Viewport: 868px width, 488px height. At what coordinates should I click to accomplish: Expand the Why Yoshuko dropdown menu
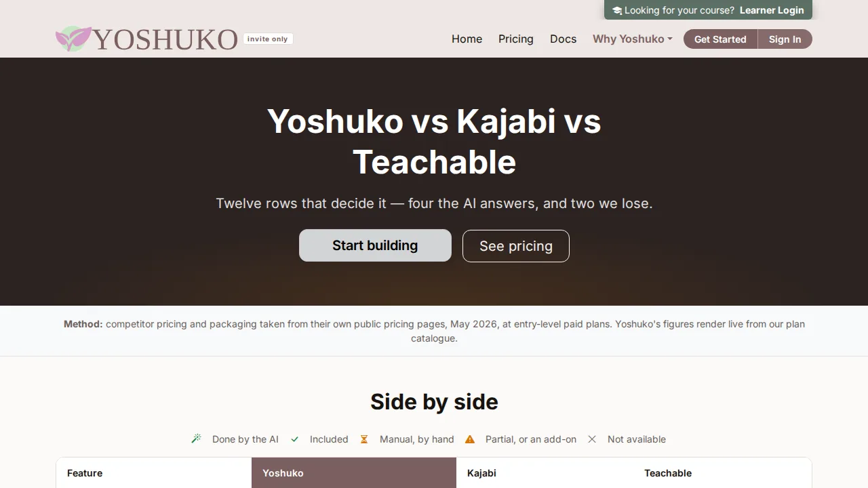click(x=633, y=39)
